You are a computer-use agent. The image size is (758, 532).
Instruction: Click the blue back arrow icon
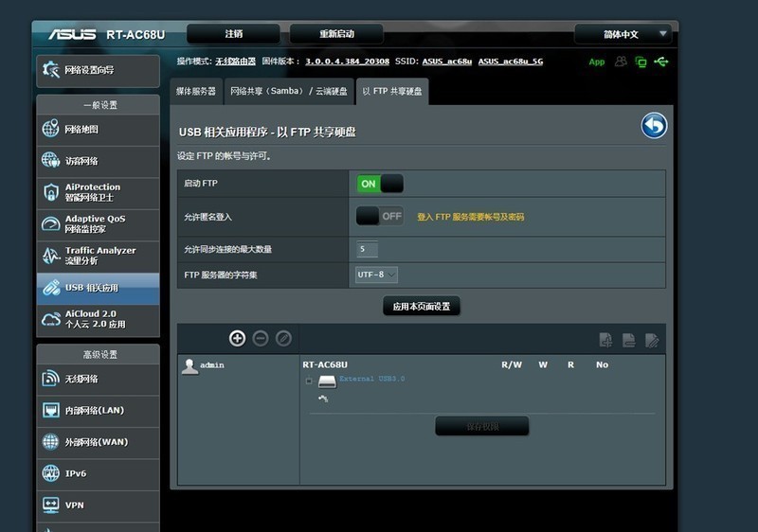tap(654, 126)
